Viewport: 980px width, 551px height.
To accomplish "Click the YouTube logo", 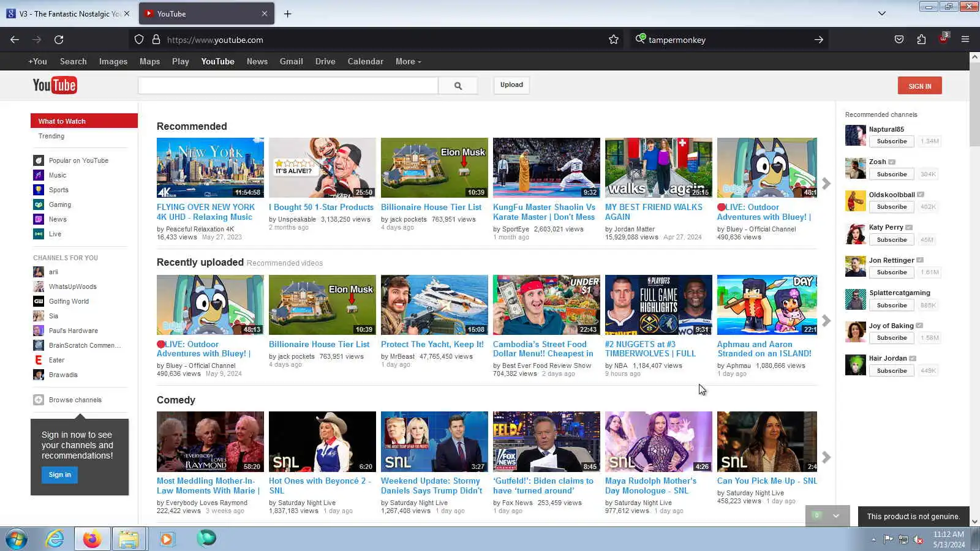I will coord(55,85).
